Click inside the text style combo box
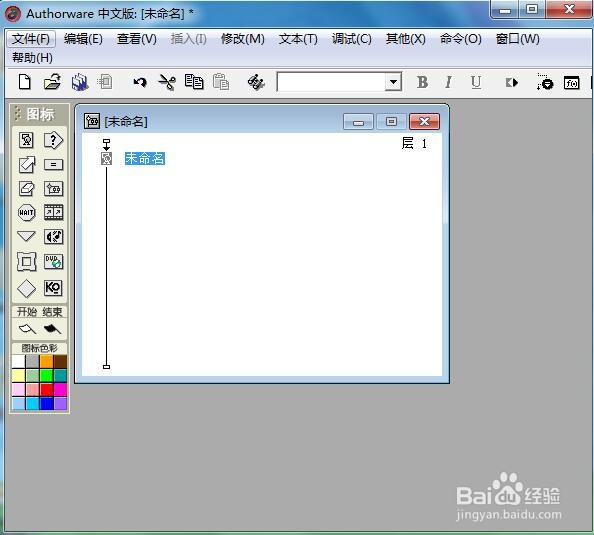 pos(331,82)
